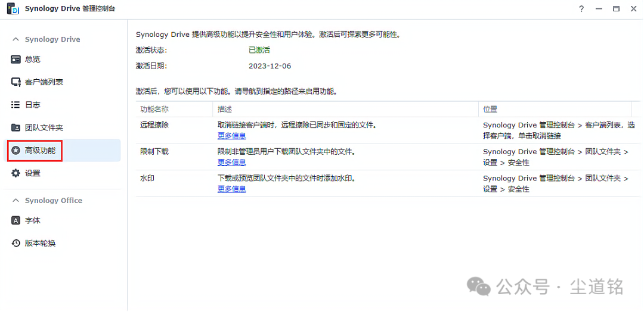Image resolution: width=644 pixels, height=312 pixels.
Task: Open the 总览 overview icon in sidebar
Action: pos(16,60)
